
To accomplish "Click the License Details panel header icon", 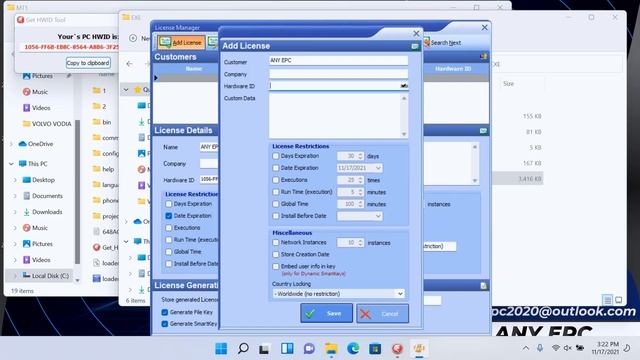I will click(483, 131).
